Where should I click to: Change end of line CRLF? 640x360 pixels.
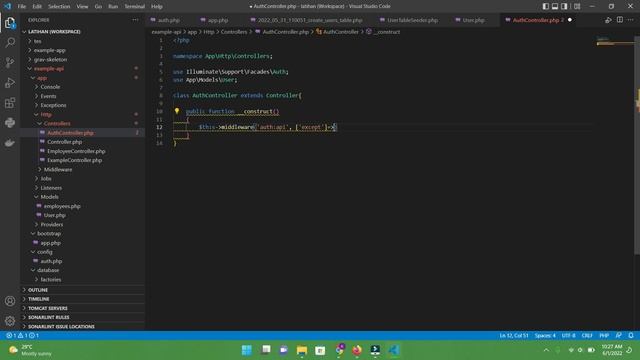click(587, 335)
